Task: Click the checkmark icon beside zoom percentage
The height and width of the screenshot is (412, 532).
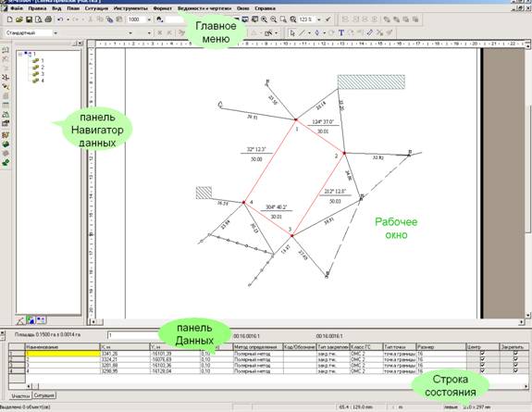Action: [328, 19]
